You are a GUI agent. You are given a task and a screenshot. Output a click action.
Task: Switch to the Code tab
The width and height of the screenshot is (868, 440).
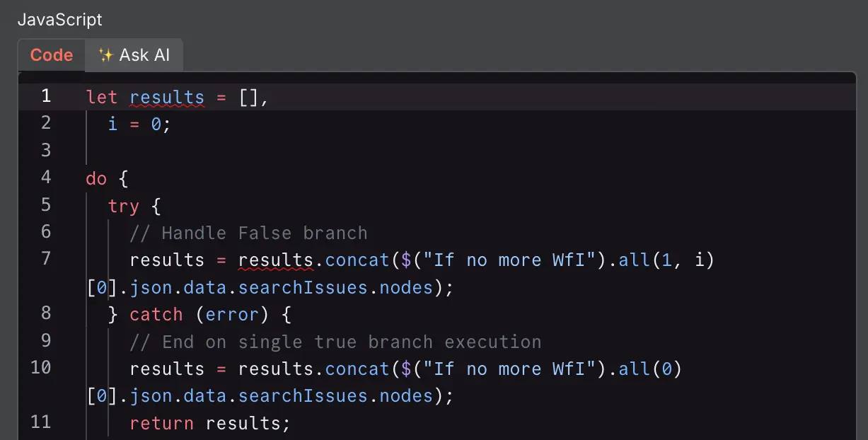click(52, 55)
